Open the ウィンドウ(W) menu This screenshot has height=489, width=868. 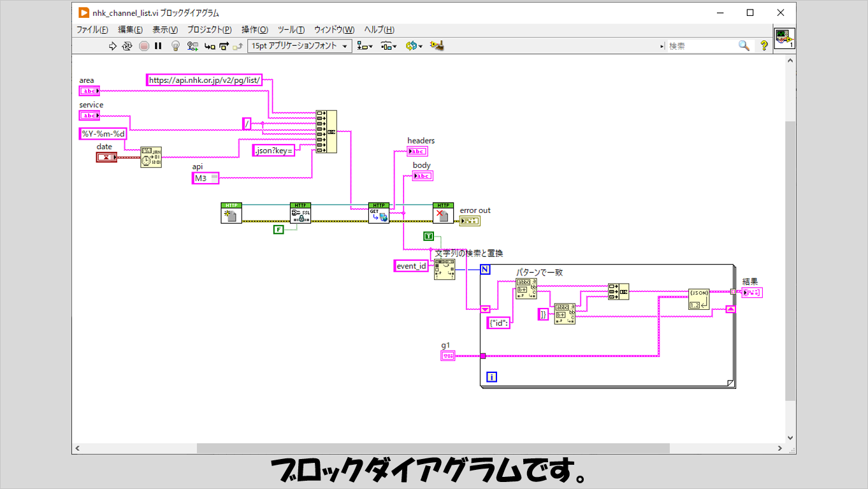pos(335,30)
